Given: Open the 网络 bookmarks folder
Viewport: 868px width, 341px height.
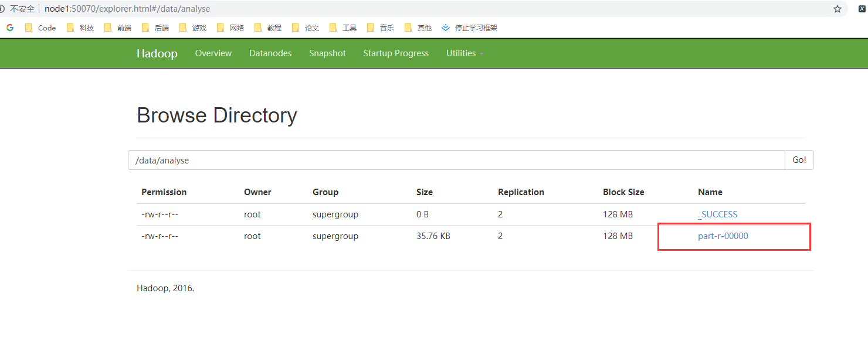Looking at the screenshot, I should pyautogui.click(x=230, y=28).
